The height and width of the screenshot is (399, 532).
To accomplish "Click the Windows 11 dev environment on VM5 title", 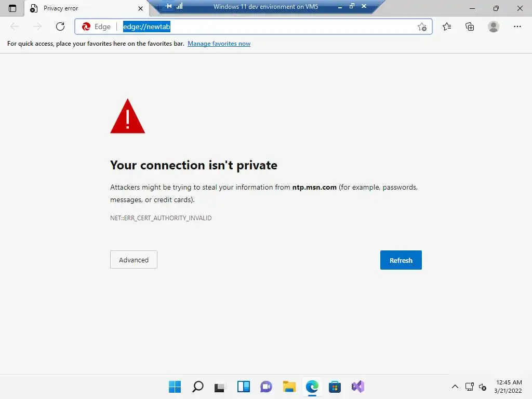I will (265, 6).
